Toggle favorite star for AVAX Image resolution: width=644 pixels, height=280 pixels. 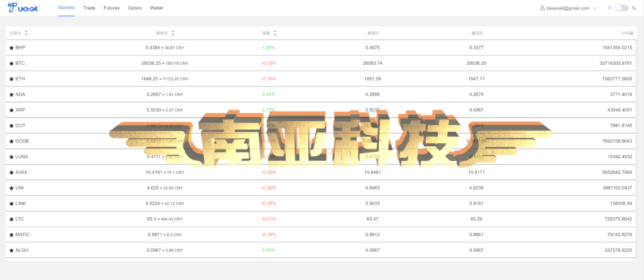(11, 173)
